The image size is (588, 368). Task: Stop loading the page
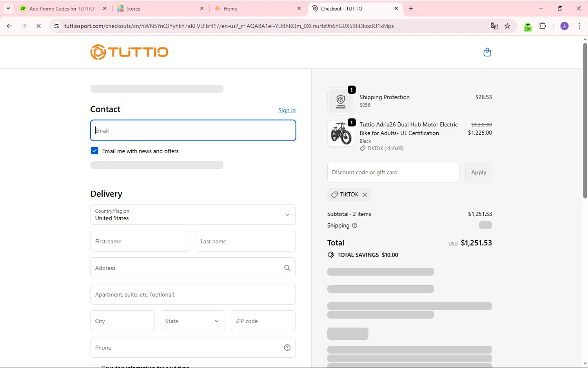click(38, 26)
